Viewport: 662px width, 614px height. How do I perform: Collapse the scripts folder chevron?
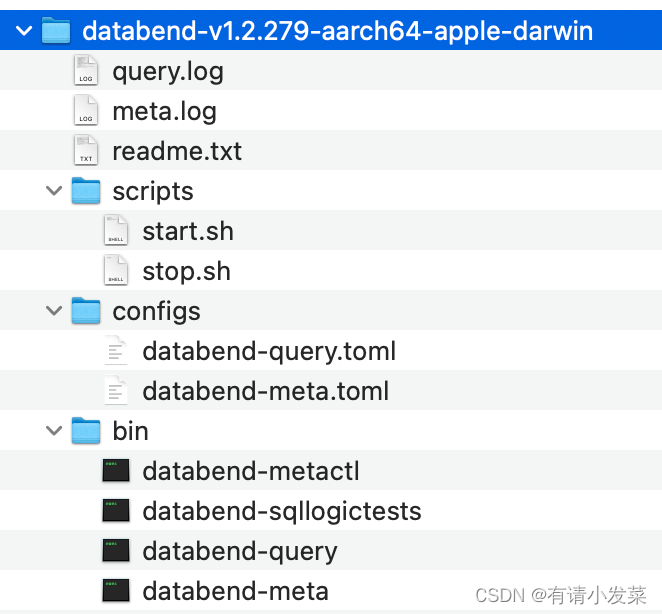click(x=55, y=191)
